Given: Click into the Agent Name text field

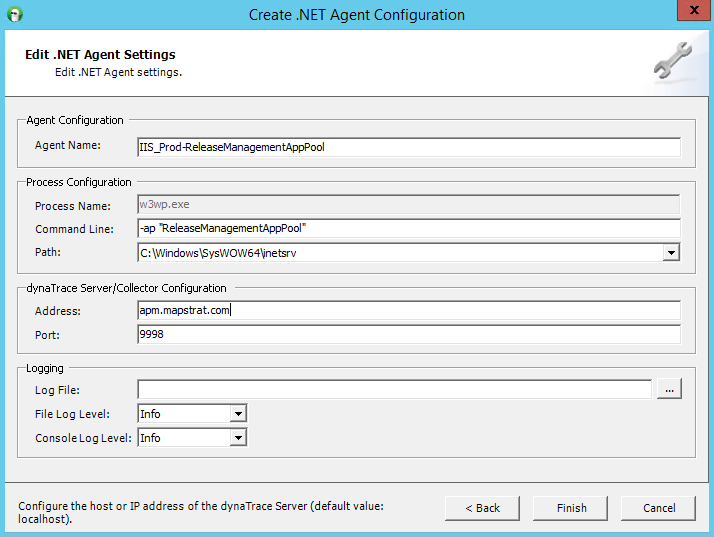Looking at the screenshot, I should (408, 147).
